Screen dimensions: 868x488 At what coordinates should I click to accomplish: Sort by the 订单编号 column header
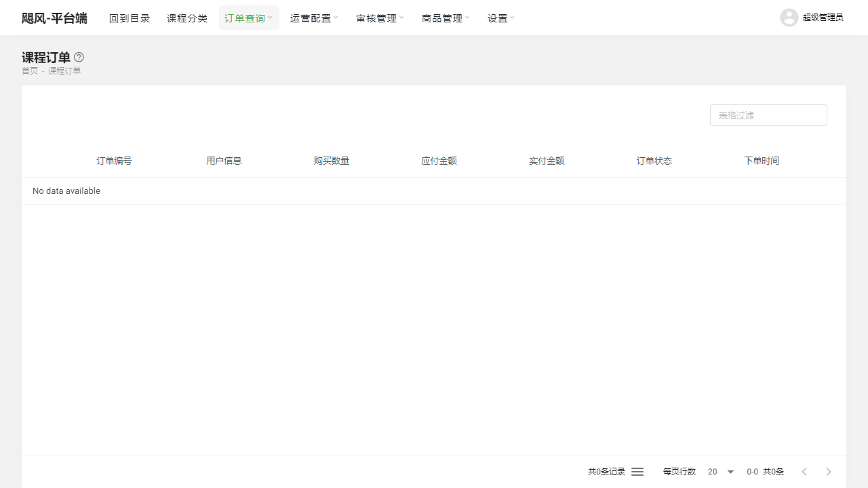click(114, 161)
